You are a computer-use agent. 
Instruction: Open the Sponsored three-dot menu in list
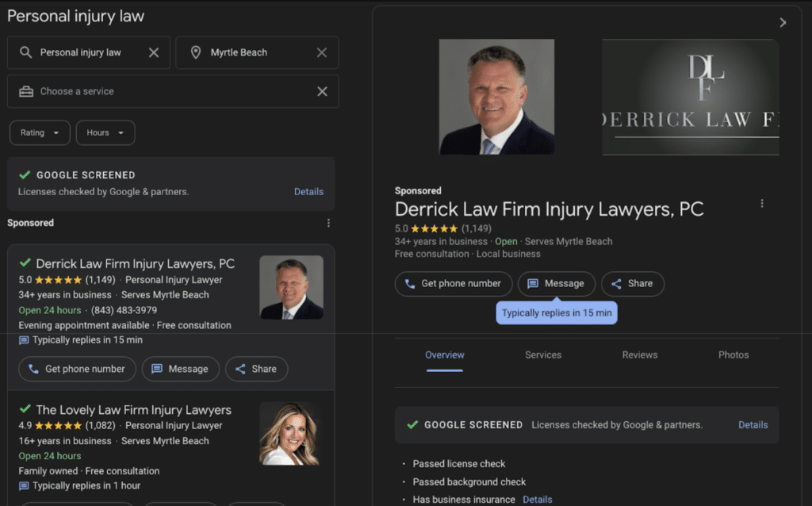click(328, 223)
